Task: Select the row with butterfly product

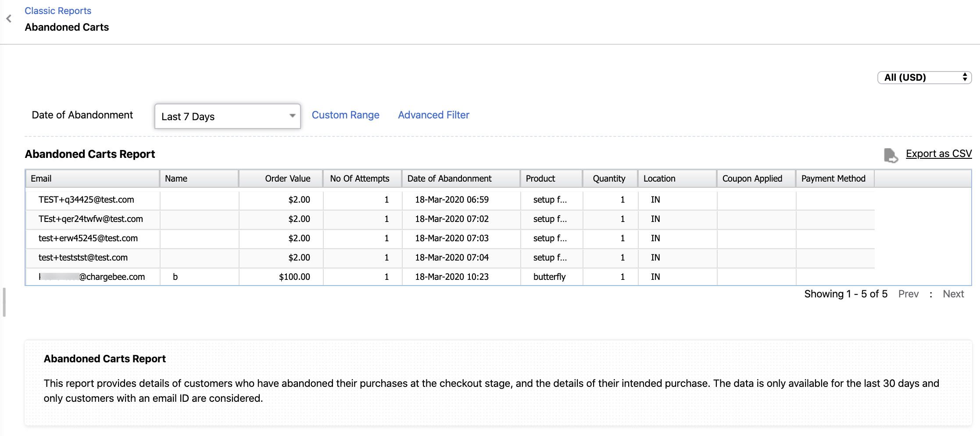Action: 450,277
